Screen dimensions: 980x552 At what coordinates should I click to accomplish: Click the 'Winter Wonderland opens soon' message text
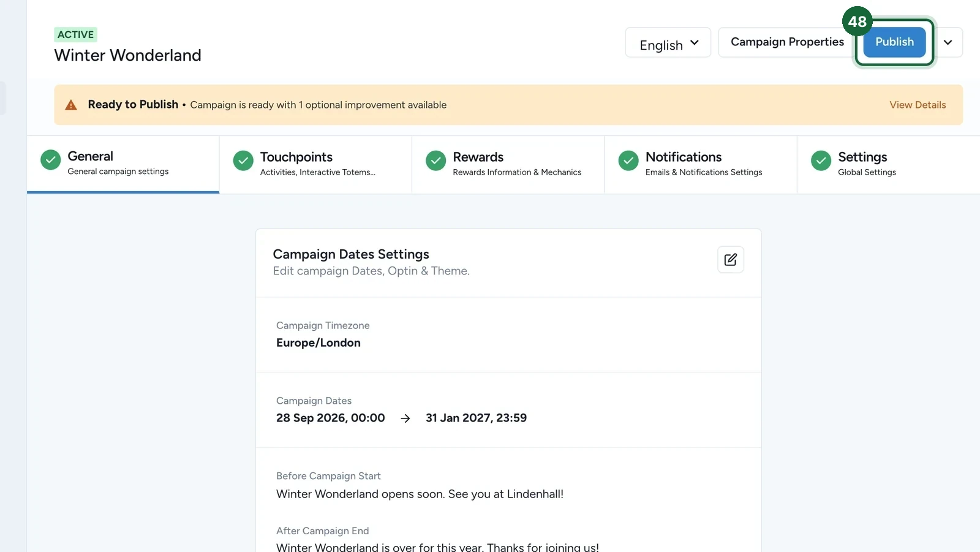click(420, 494)
